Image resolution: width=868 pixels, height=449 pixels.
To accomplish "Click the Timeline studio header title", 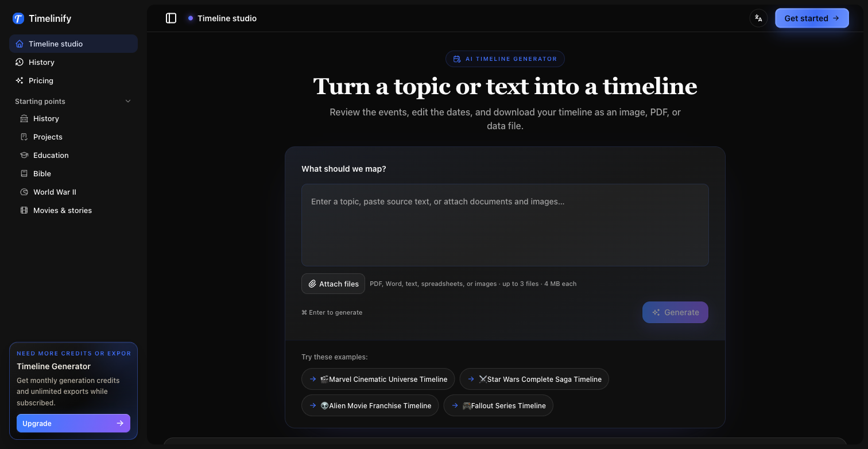I will pyautogui.click(x=227, y=18).
